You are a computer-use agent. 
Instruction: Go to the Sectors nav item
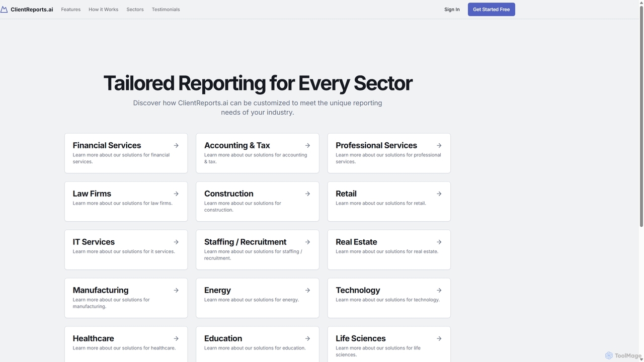coord(135,10)
